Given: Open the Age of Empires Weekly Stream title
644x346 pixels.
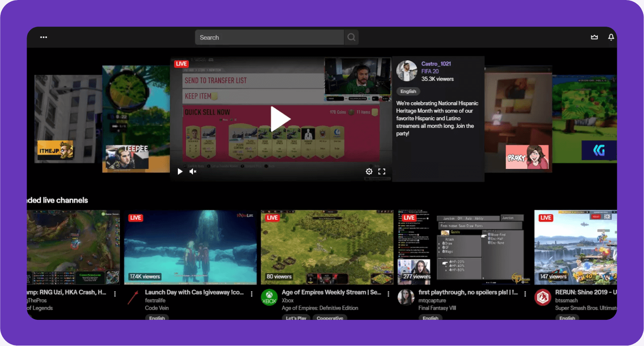Looking at the screenshot, I should click(x=332, y=293).
